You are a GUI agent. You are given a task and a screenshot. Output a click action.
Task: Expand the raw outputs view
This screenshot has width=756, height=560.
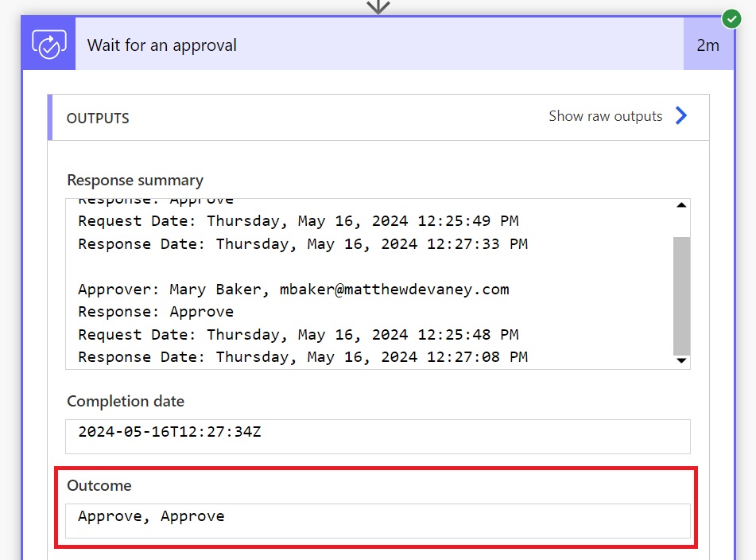605,116
